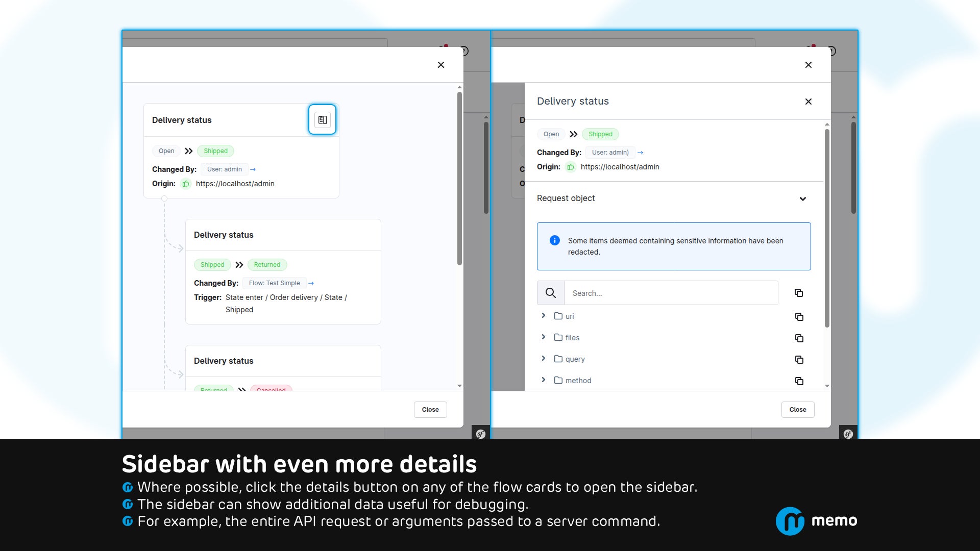
Task: Click the Close button in right modal
Action: click(x=798, y=410)
